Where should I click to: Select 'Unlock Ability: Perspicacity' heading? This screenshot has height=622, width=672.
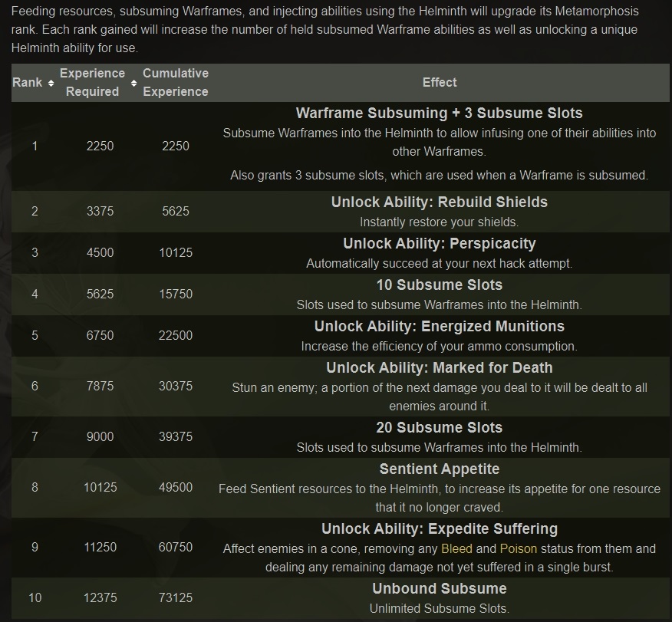pyautogui.click(x=440, y=243)
